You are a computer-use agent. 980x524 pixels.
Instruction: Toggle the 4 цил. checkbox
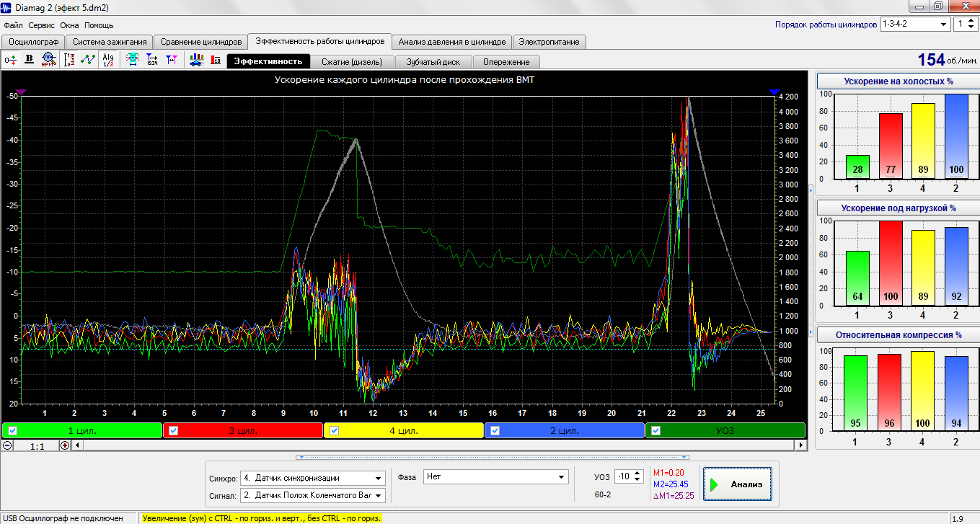(x=334, y=431)
